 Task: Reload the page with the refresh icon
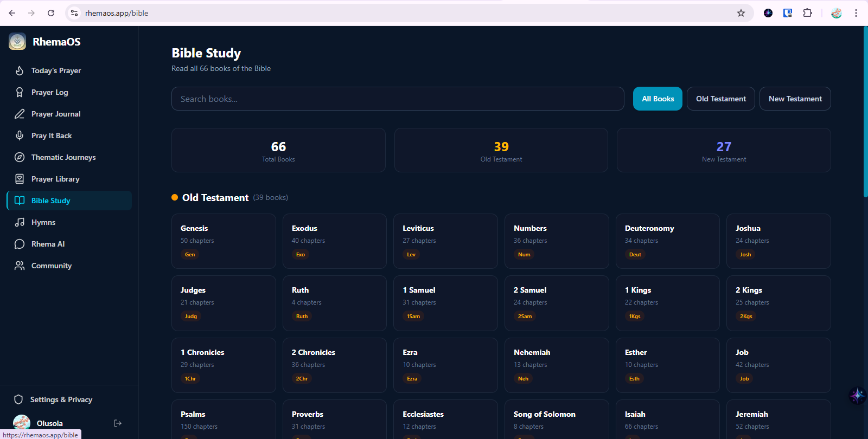click(51, 13)
